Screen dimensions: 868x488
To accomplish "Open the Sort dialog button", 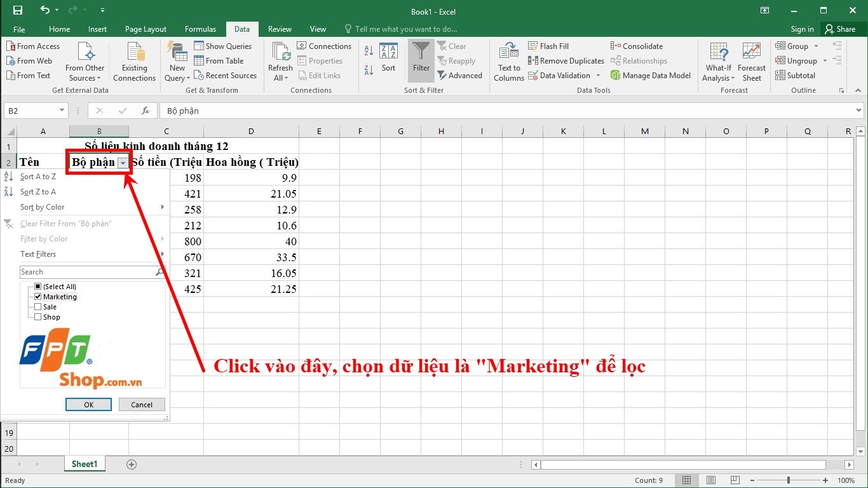I will click(x=388, y=58).
